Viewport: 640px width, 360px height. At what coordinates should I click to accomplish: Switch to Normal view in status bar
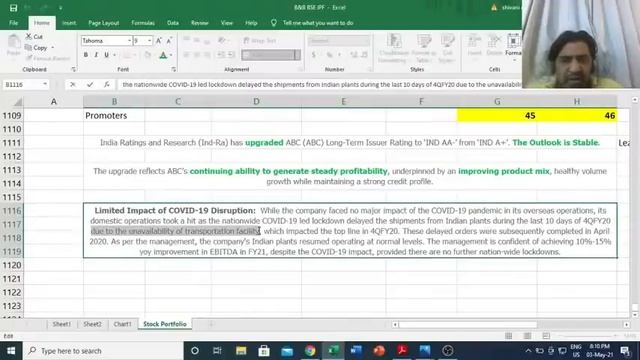[509, 336]
